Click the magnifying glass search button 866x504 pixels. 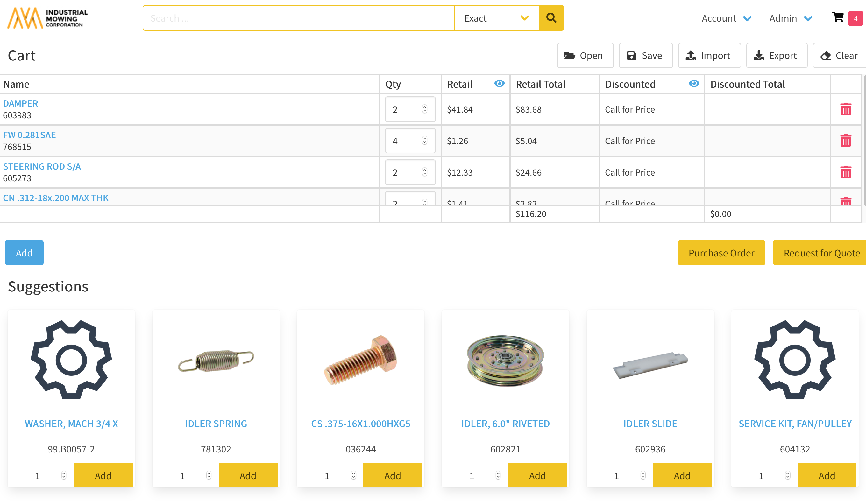point(551,18)
